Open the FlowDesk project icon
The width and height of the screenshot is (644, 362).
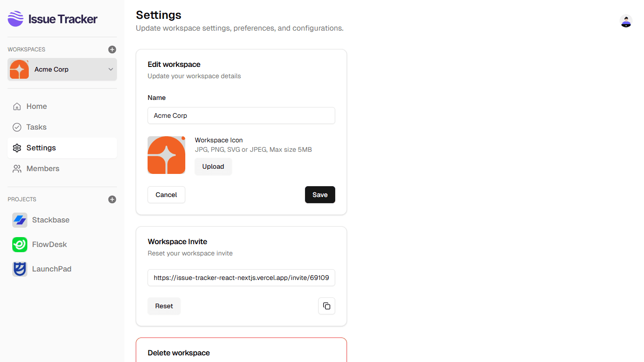coord(19,244)
